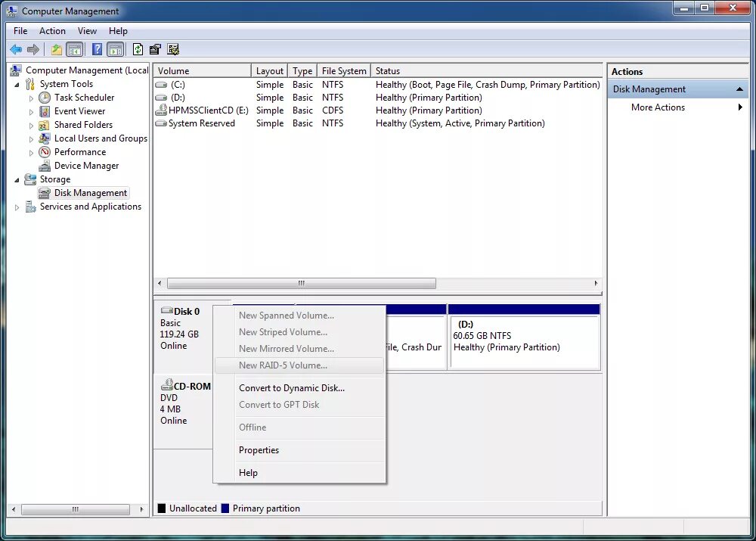Toggle the Show/Hide Console Tree toolbar icon
This screenshot has width=756, height=541.
pyautogui.click(x=74, y=49)
